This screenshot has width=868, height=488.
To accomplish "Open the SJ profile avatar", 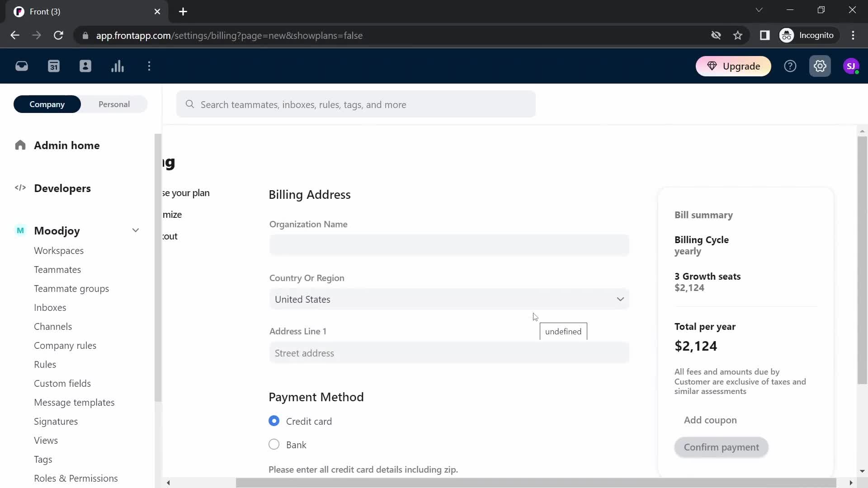I will (x=851, y=66).
